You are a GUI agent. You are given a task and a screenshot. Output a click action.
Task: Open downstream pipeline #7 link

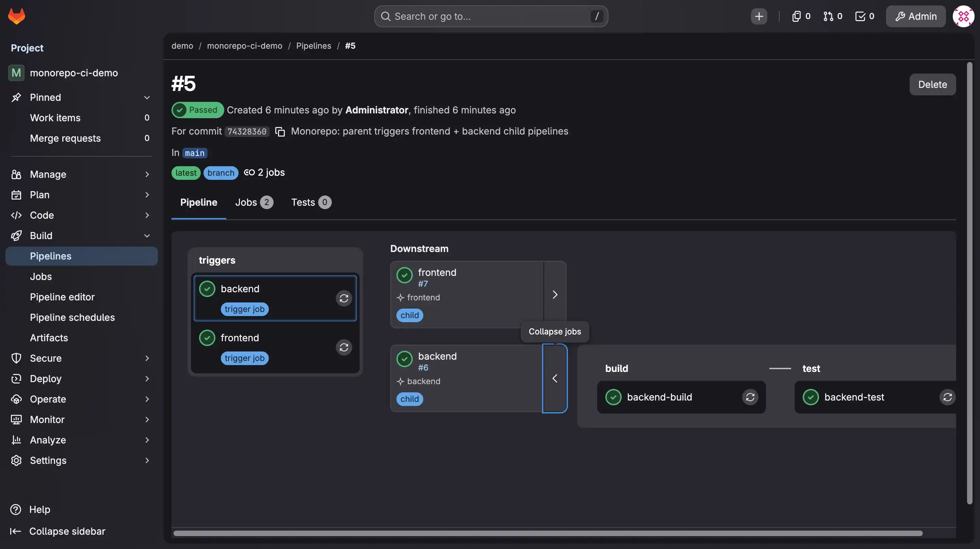(x=423, y=284)
